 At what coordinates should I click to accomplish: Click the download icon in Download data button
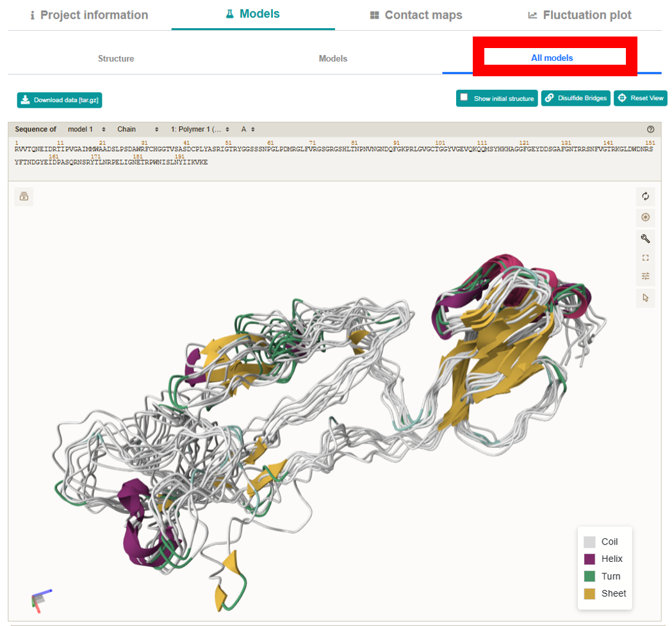click(25, 100)
